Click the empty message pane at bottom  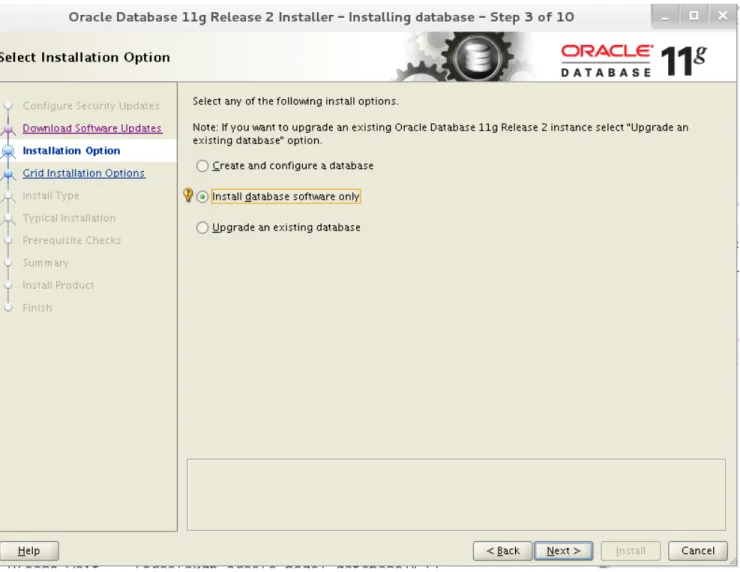(x=456, y=495)
